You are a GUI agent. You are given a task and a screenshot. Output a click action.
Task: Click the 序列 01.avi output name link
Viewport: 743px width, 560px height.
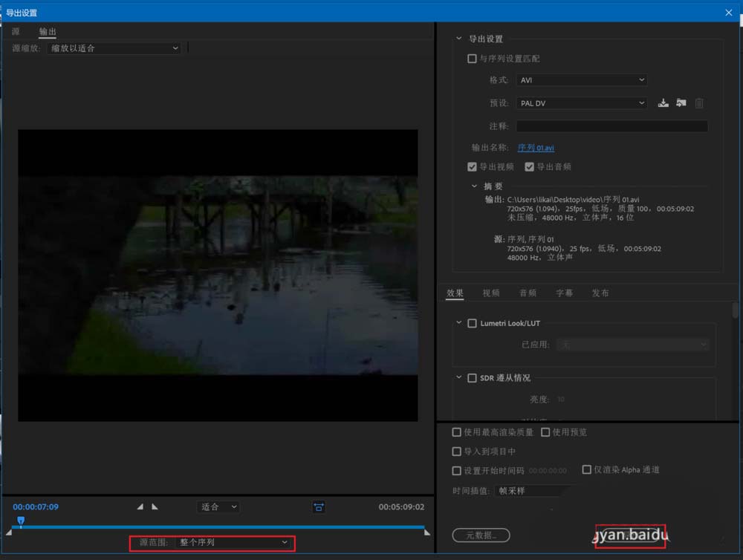click(536, 148)
